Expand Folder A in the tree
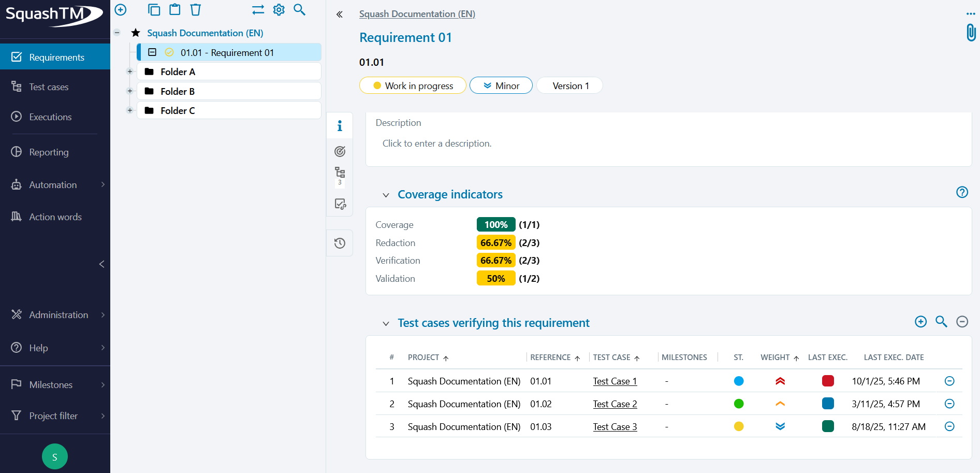 (x=130, y=71)
